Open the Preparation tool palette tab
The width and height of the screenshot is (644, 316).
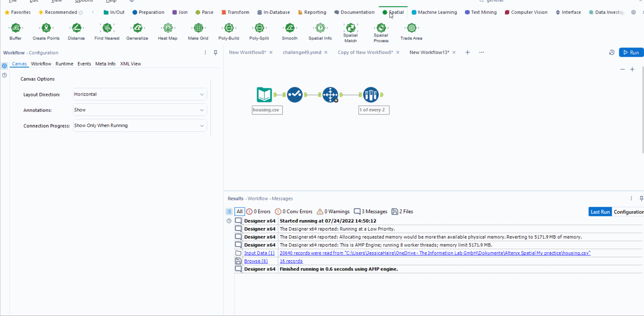[148, 12]
